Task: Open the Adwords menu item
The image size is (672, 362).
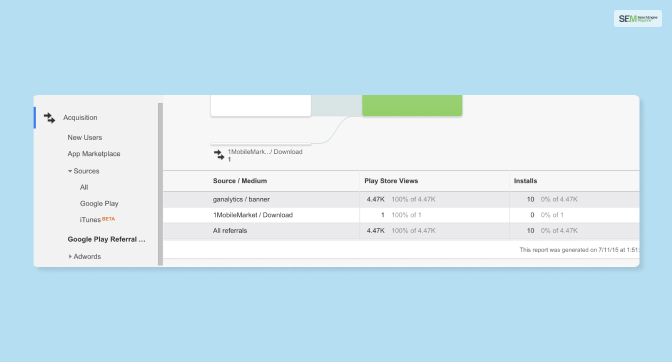Action: (x=87, y=257)
